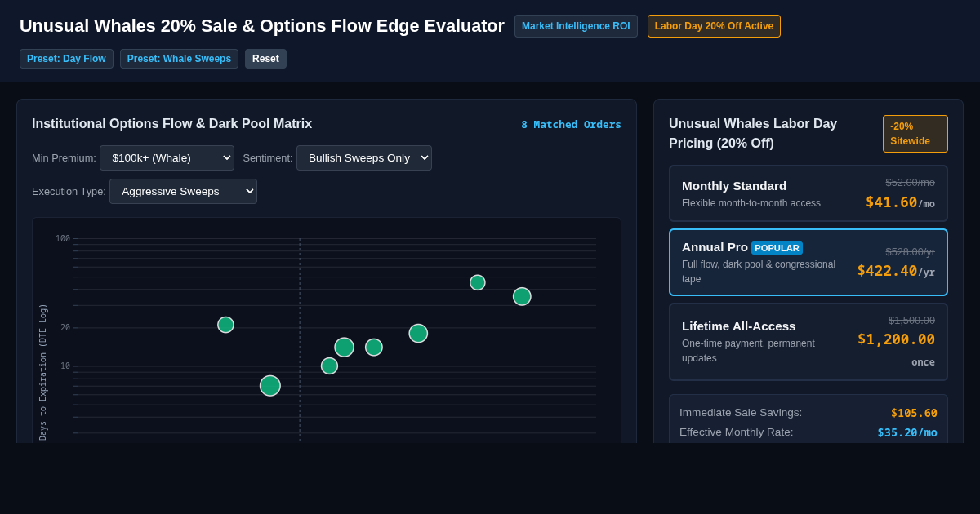Select the Monthly Standard pricing card
This screenshot has height=514, width=980.
[808, 193]
